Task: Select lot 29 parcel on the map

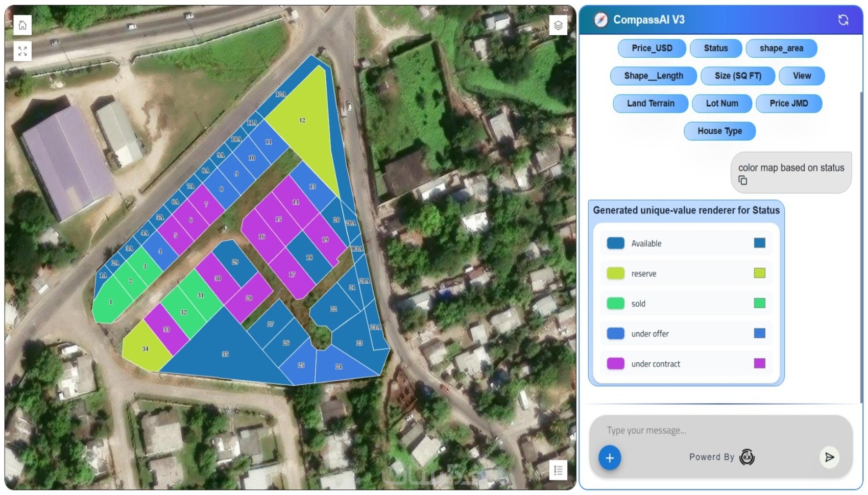Action: pyautogui.click(x=235, y=262)
